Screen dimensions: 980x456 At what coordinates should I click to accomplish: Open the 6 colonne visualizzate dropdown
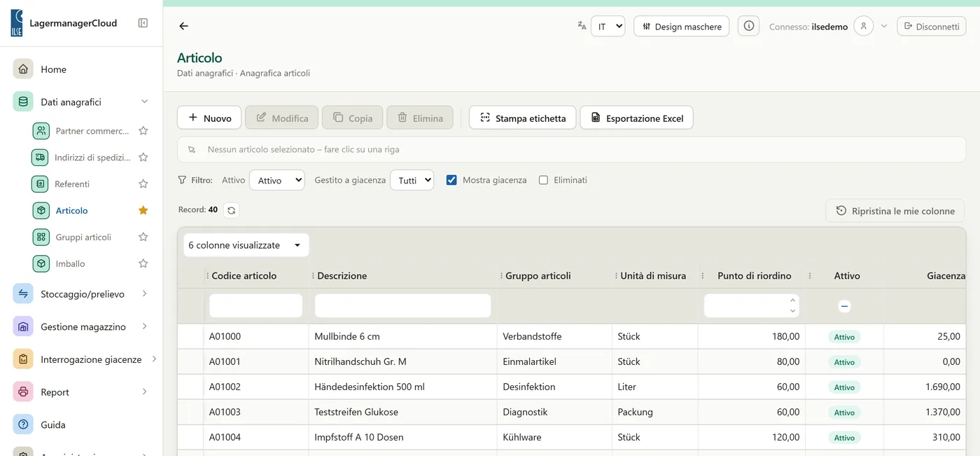click(x=246, y=245)
